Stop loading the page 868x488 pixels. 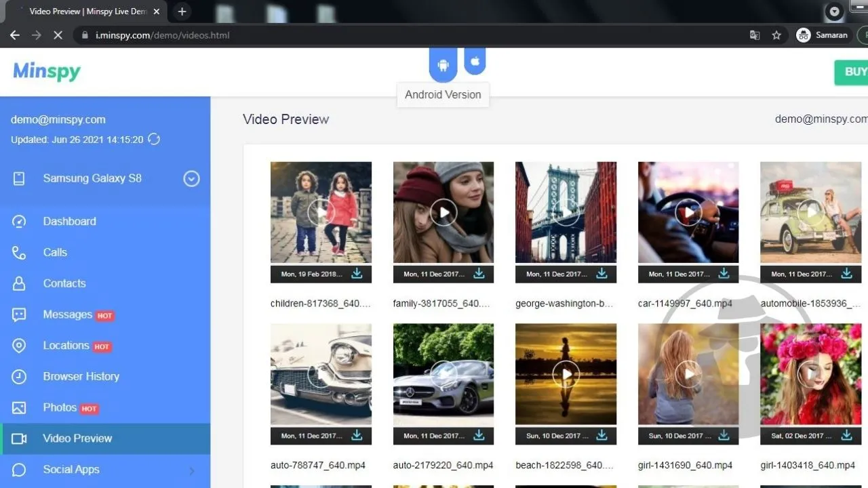coord(58,35)
